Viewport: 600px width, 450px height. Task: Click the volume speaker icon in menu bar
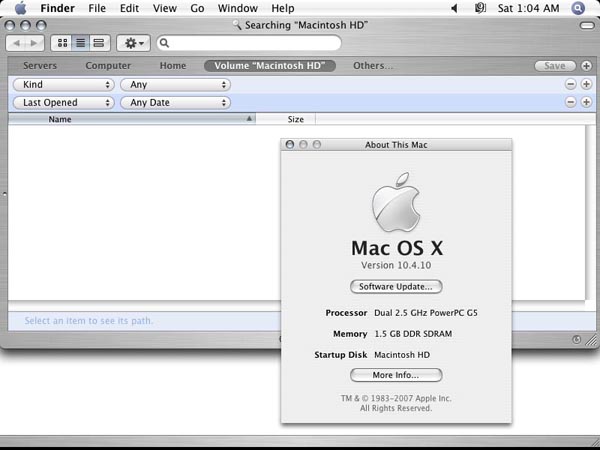(454, 8)
